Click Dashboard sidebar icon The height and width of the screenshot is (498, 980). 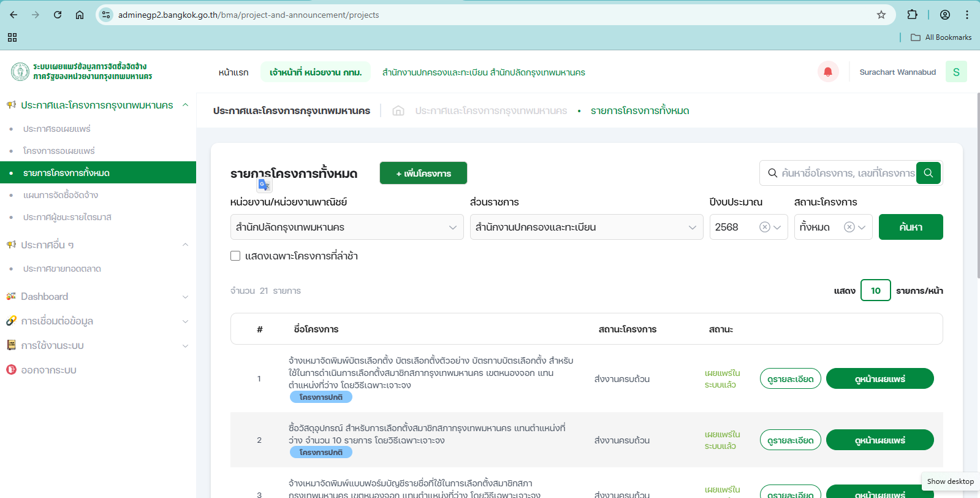[x=11, y=296]
